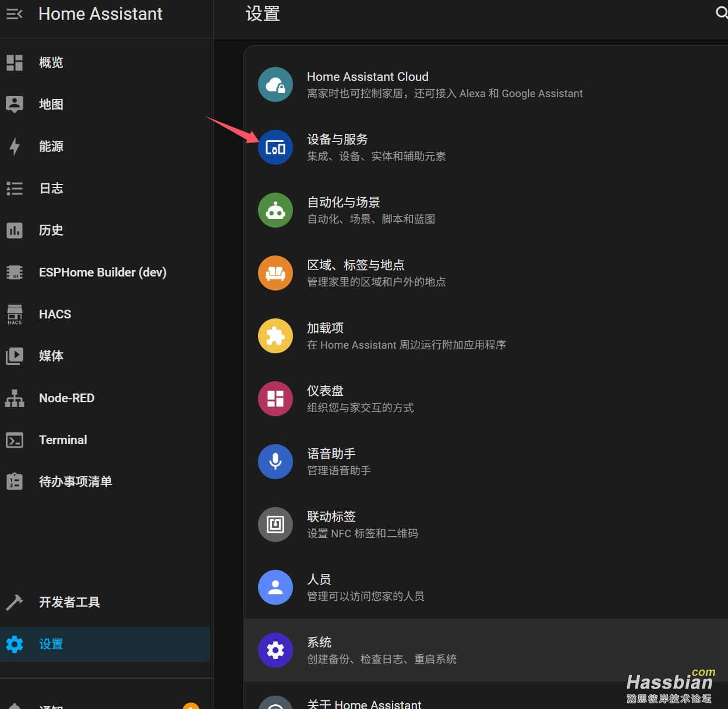Open the Terminal console icon
The height and width of the screenshot is (709, 728).
[15, 440]
